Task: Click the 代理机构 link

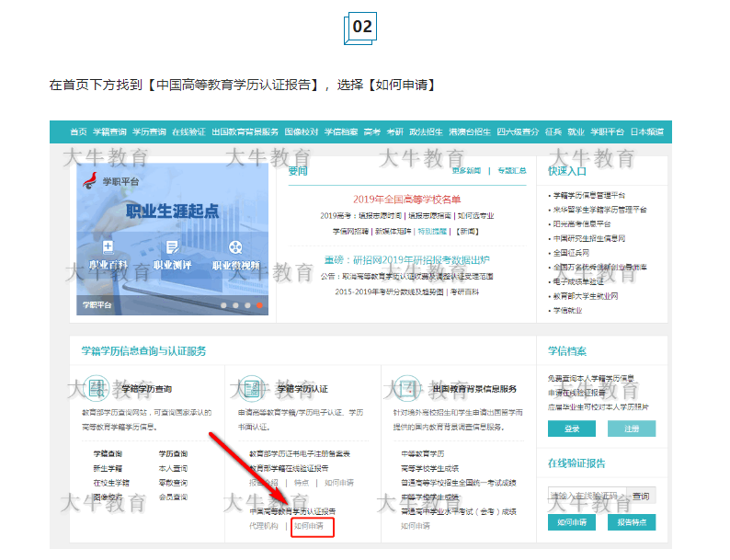Action: click(x=264, y=526)
